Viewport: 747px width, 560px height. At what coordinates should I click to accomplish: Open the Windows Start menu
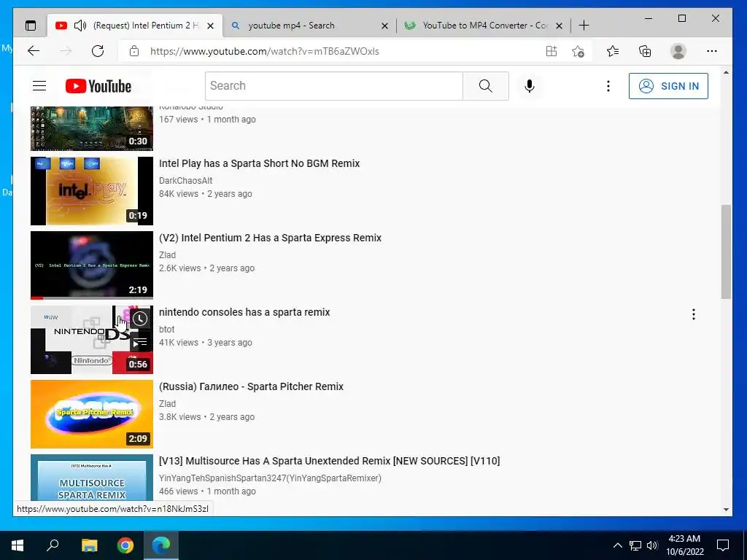(18, 545)
